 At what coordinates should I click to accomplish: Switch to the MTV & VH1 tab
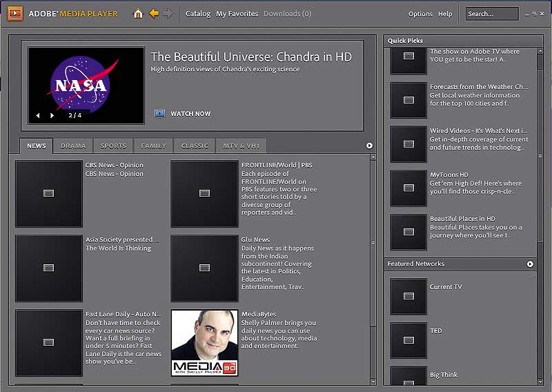241,146
